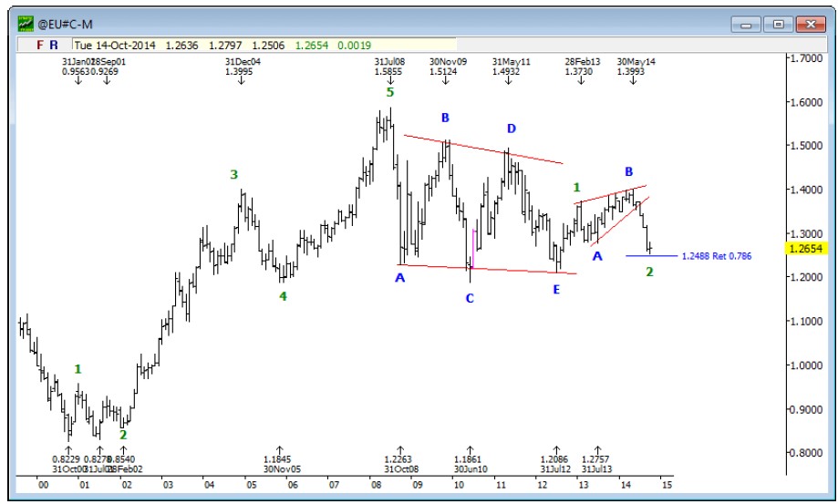Click the blue A label near 2013 low
838x504 pixels.
597,256
